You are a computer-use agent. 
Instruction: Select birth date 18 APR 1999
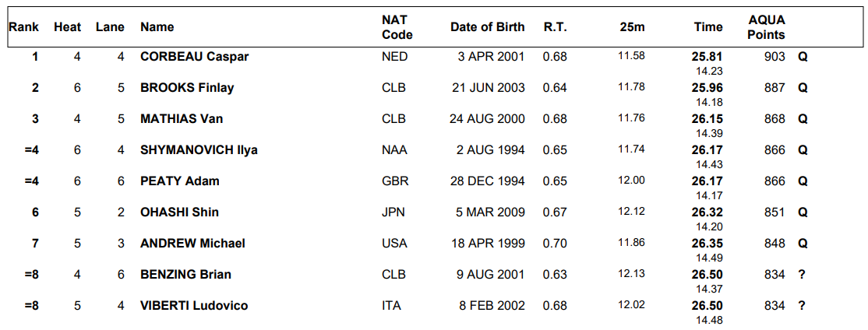[x=487, y=244]
